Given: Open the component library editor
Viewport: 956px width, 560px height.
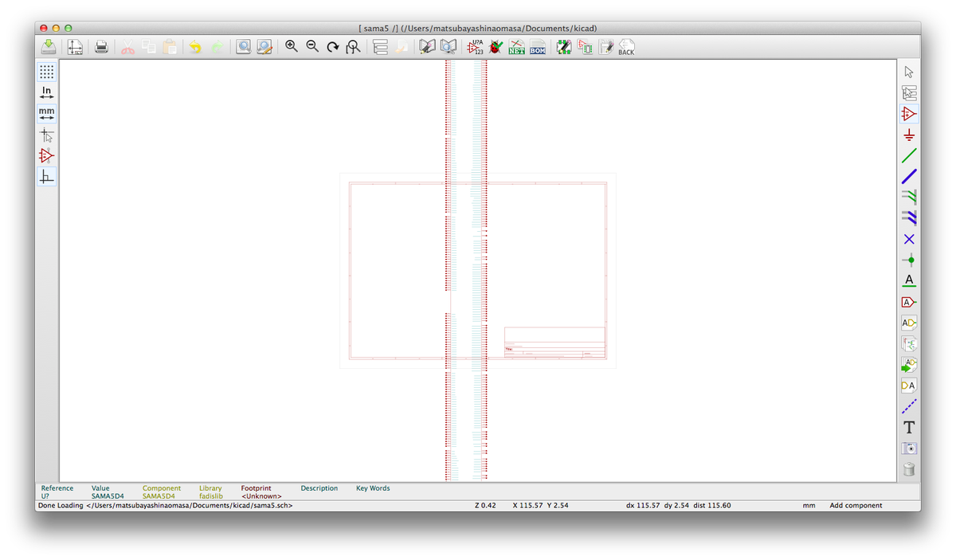Looking at the screenshot, I should click(428, 47).
